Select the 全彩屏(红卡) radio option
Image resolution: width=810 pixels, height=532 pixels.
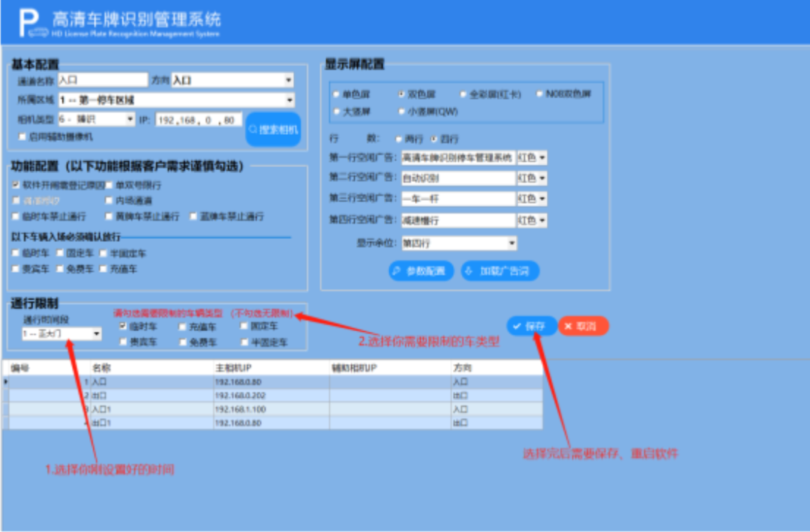tap(463, 94)
